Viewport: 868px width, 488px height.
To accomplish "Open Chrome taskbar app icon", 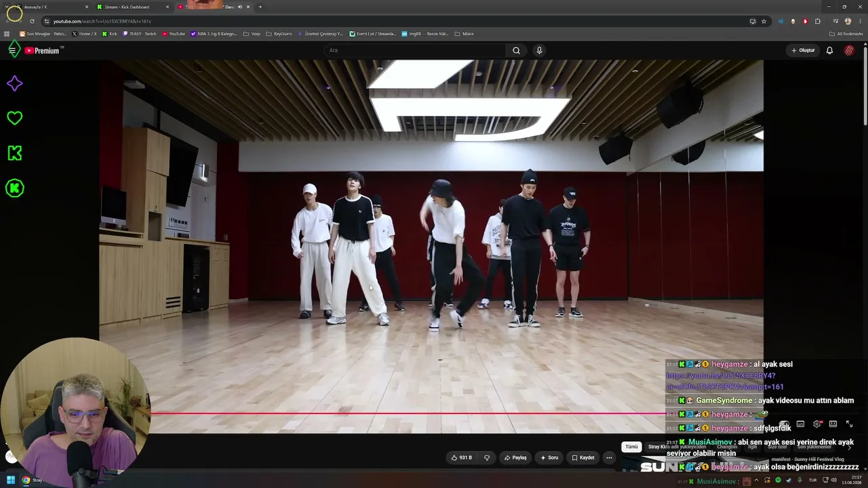I will pos(26,481).
